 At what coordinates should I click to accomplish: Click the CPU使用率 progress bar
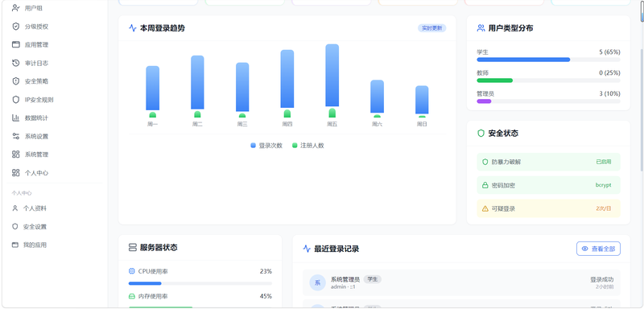click(x=200, y=283)
